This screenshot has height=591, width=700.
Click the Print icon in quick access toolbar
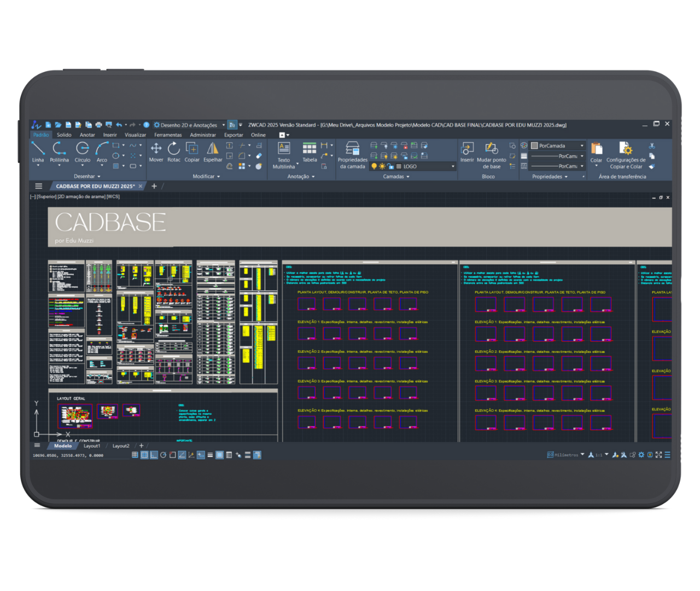click(x=98, y=125)
